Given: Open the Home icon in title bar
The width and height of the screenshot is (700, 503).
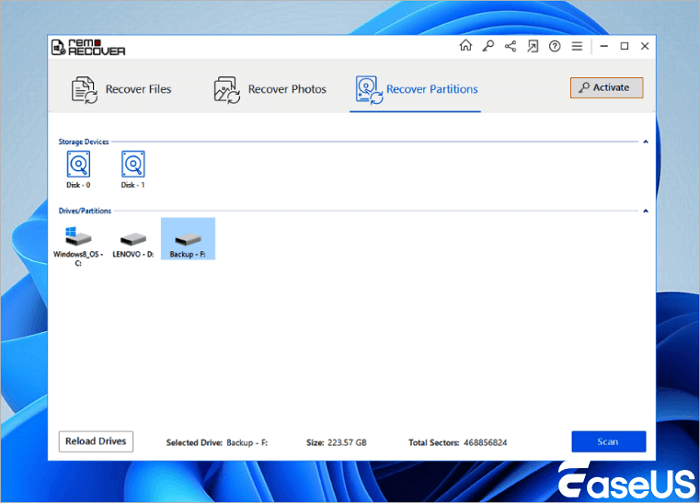Looking at the screenshot, I should click(466, 46).
